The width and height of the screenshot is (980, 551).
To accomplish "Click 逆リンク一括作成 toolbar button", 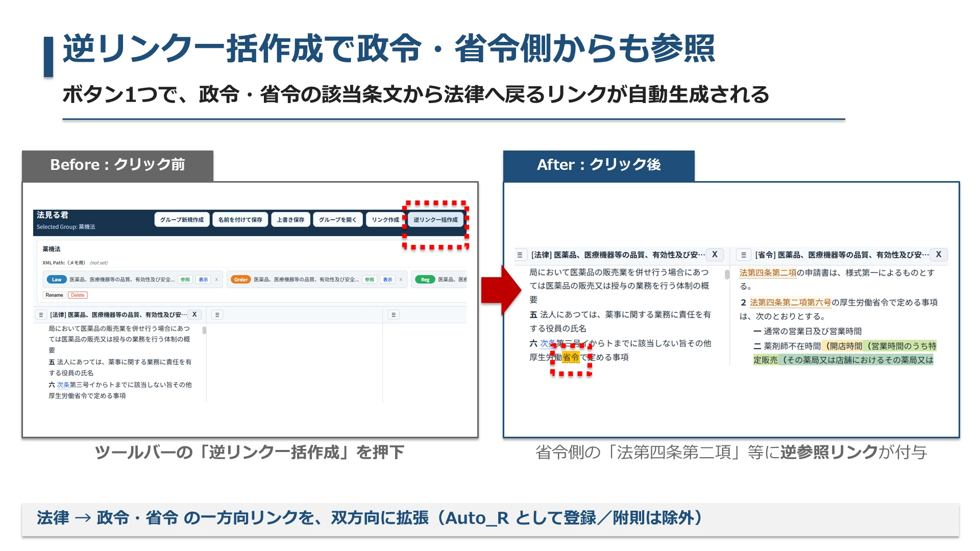I will (x=435, y=219).
